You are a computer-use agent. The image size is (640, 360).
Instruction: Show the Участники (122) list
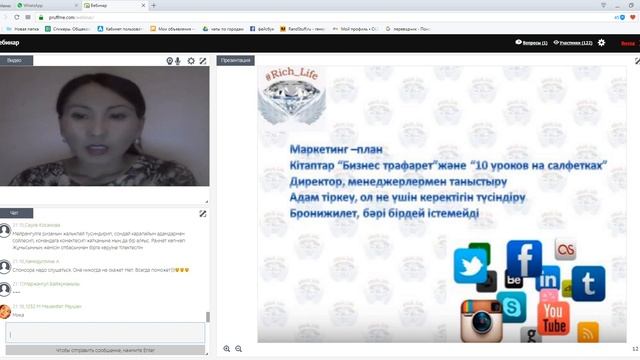click(573, 42)
